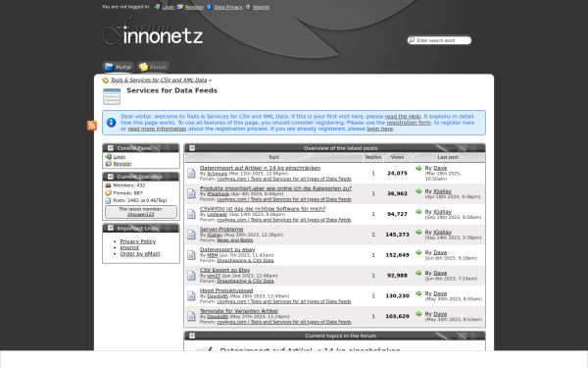Go to last post arrow for Datenimport thread
This screenshot has height=368, width=588.
[418, 168]
